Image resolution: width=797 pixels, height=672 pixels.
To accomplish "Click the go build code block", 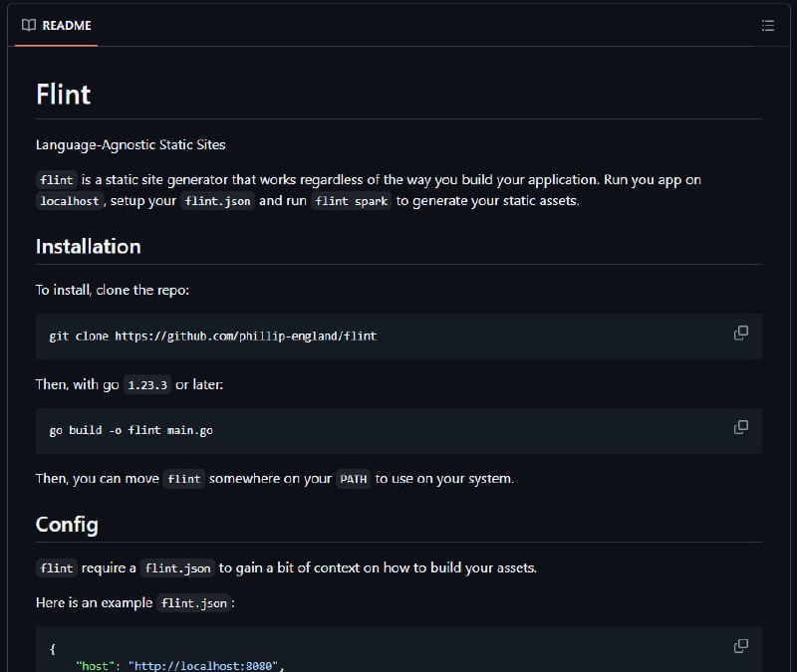I will point(398,431).
